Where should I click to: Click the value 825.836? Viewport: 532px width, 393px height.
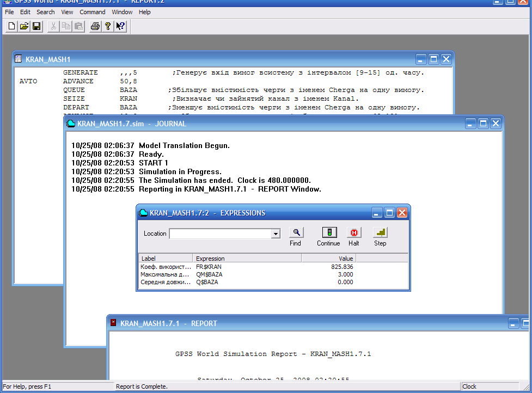342,267
